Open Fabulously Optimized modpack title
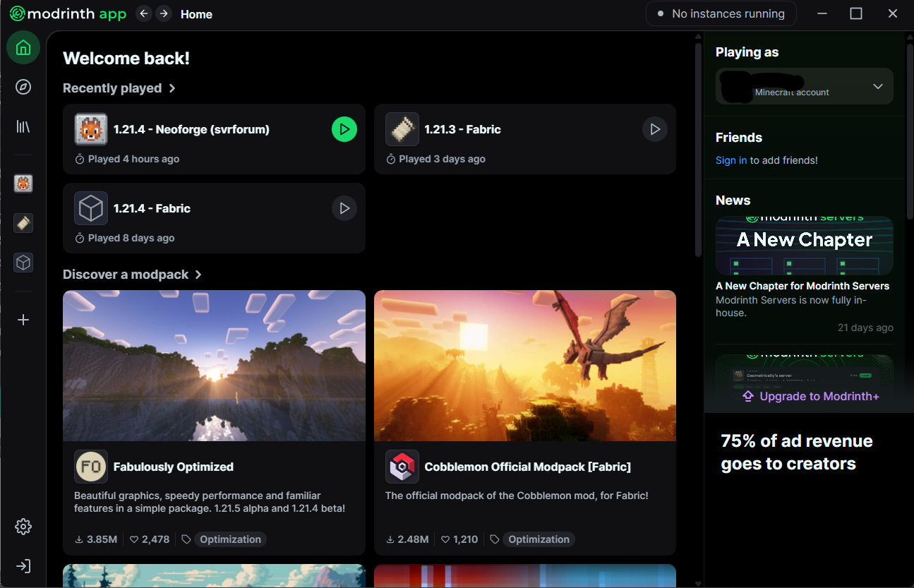This screenshot has height=588, width=914. 174,467
